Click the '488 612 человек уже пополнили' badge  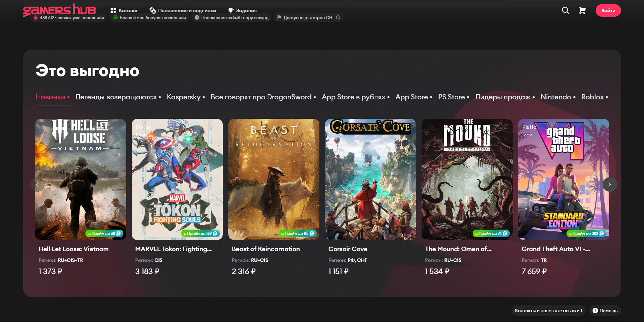[x=69, y=17]
